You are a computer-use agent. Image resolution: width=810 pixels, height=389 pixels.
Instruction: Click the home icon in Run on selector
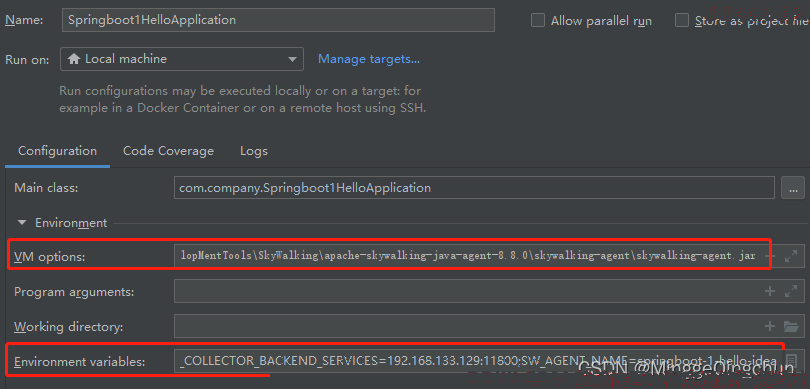tap(74, 59)
